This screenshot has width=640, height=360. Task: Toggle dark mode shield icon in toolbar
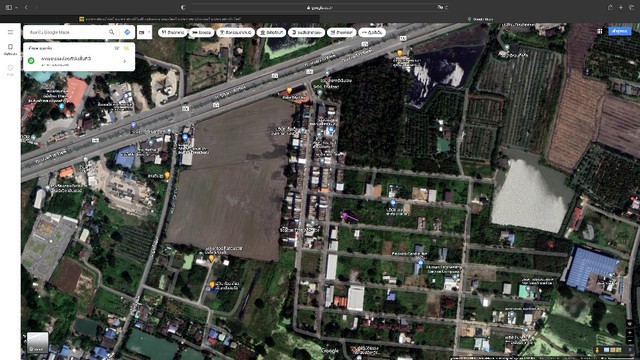[x=183, y=7]
